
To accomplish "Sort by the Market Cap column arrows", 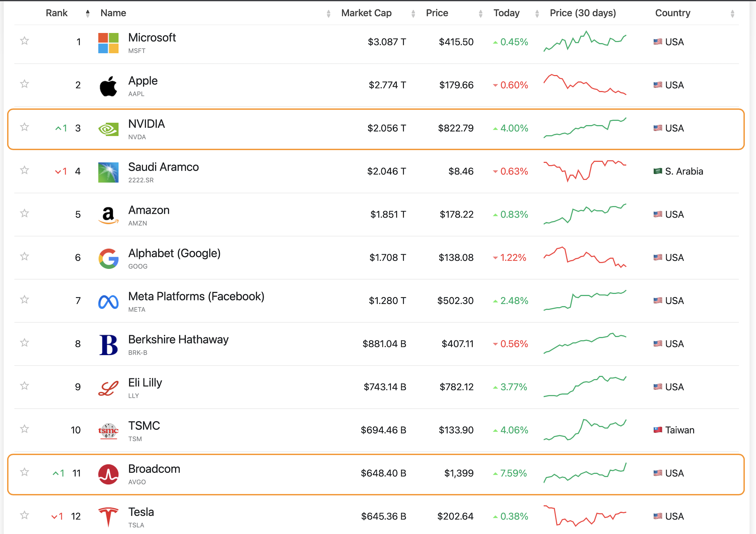I will [413, 14].
